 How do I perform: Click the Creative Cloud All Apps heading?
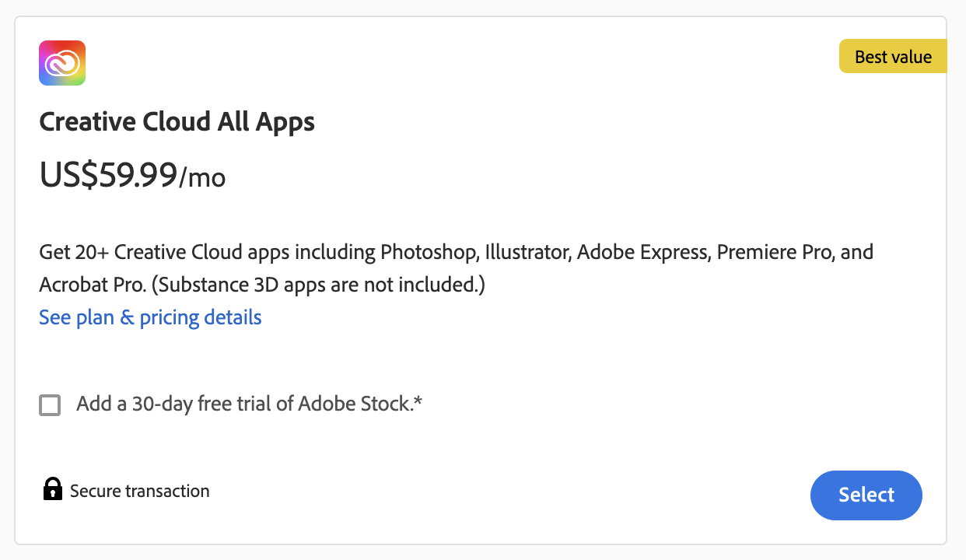(177, 122)
